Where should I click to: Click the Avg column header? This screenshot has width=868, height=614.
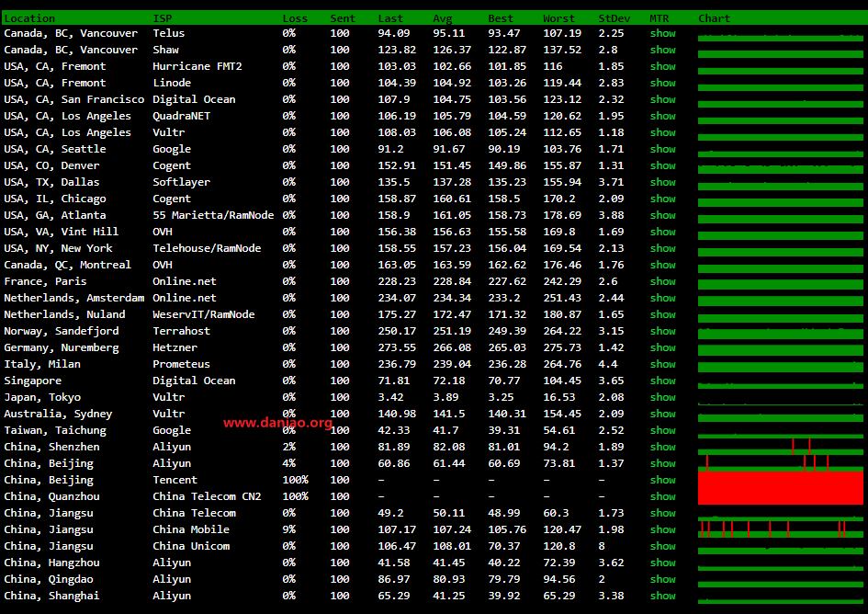click(443, 18)
